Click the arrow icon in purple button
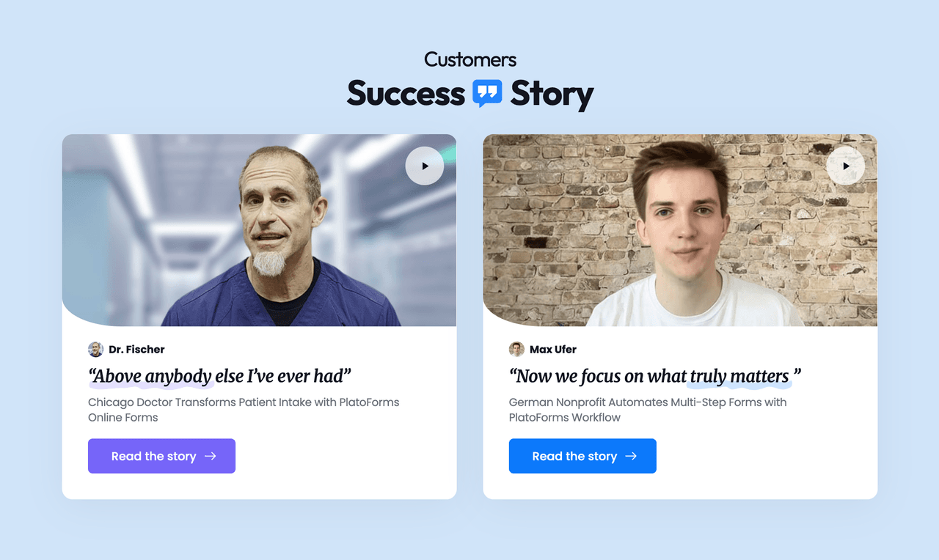939x560 pixels. pos(211,456)
